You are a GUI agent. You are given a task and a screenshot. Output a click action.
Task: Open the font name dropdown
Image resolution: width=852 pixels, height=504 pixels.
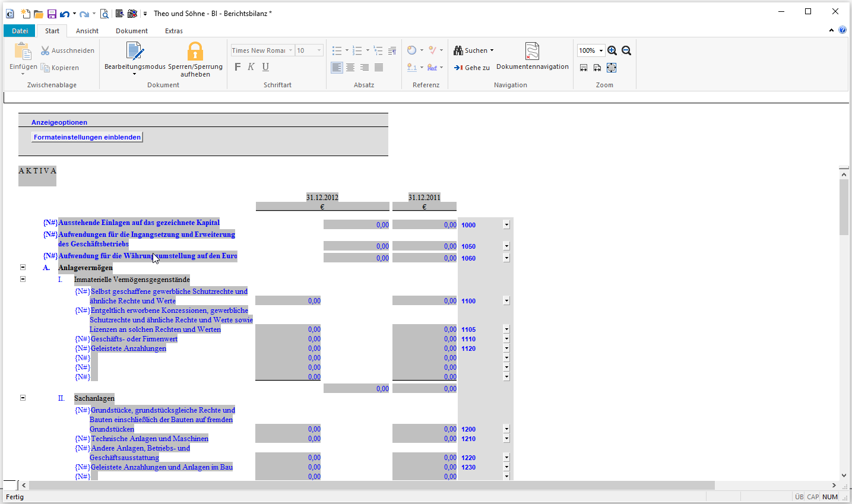(x=291, y=50)
